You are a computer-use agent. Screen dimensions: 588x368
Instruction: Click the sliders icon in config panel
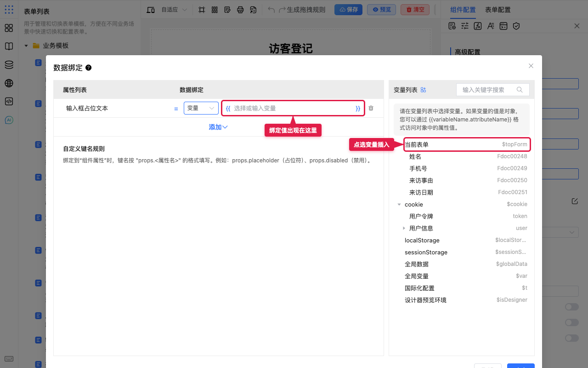465,26
